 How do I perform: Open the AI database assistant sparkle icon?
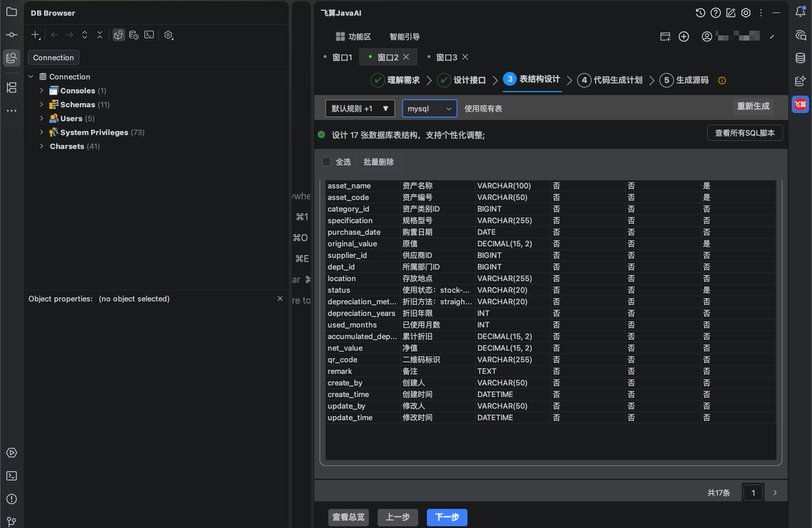tap(801, 81)
